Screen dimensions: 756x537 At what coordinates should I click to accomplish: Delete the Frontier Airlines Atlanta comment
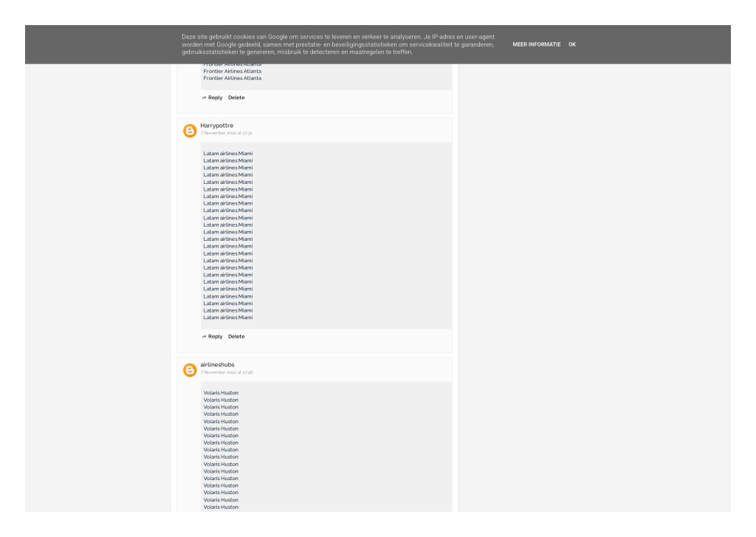(x=236, y=98)
